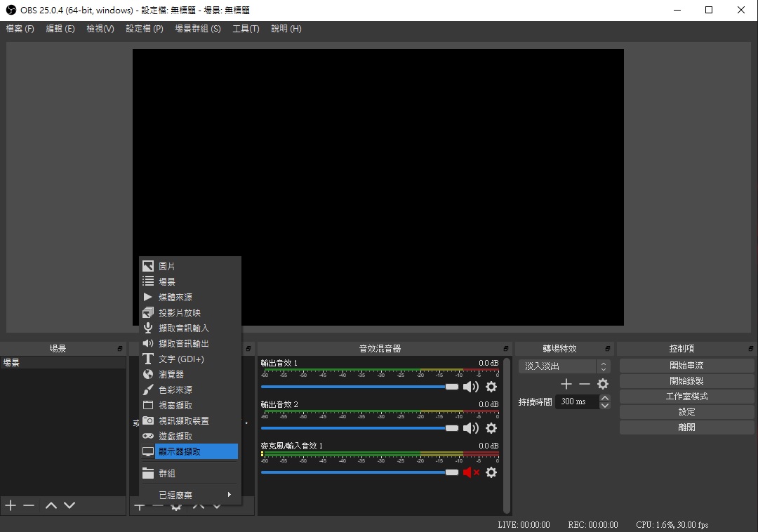The height and width of the screenshot is (532, 758).
Task: Mute 輸出音效 2 speaker icon
Action: click(x=470, y=428)
